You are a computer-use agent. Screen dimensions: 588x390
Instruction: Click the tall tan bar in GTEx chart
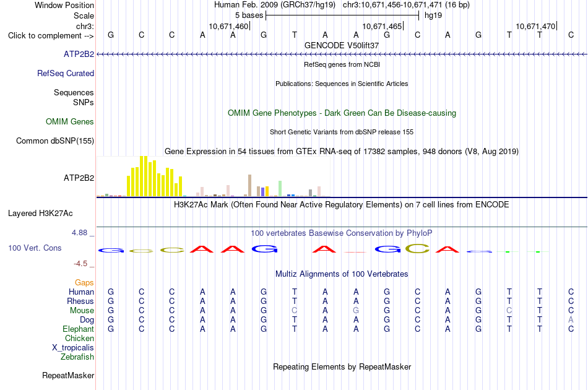point(250,185)
